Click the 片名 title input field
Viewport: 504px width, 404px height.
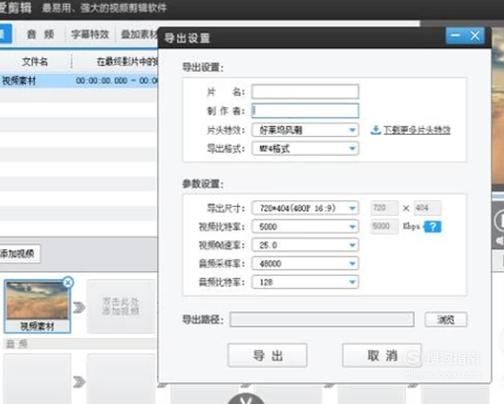[x=305, y=92]
